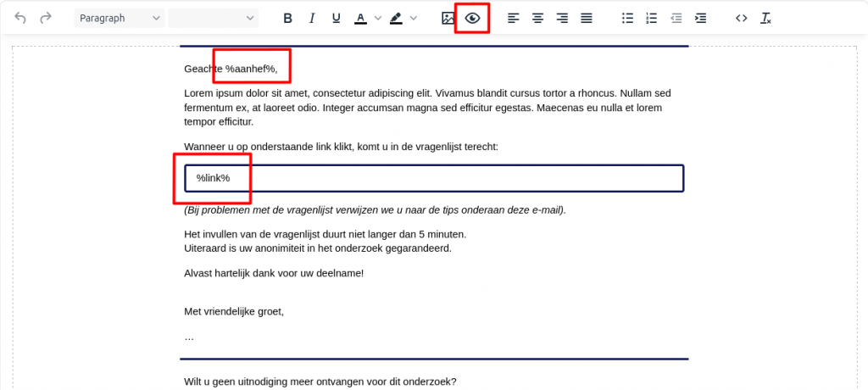Insert a numbered list

(652, 19)
